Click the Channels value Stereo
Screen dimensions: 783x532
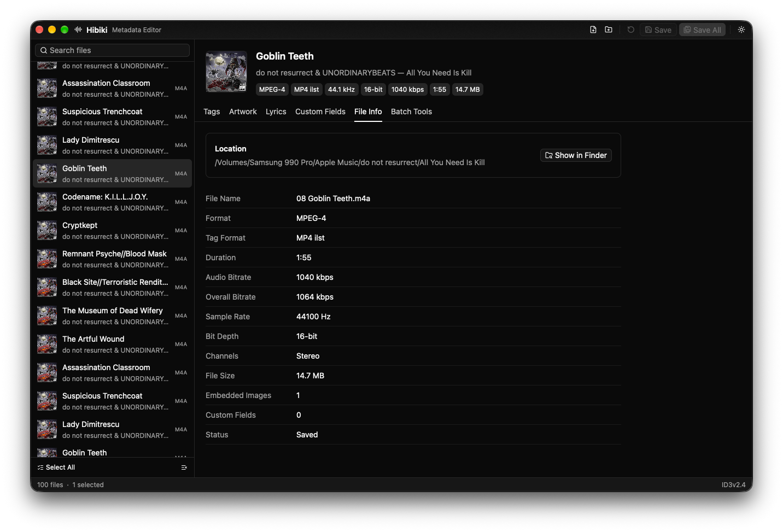[308, 356]
